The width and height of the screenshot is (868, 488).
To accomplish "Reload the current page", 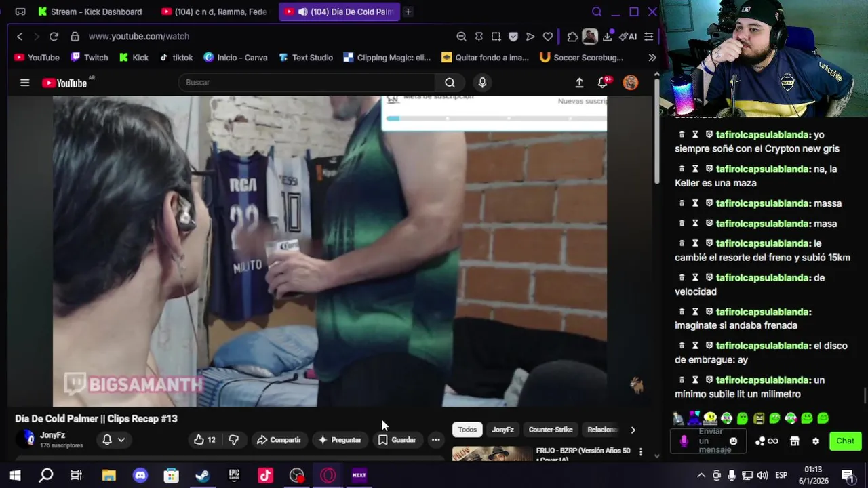I will (x=54, y=37).
